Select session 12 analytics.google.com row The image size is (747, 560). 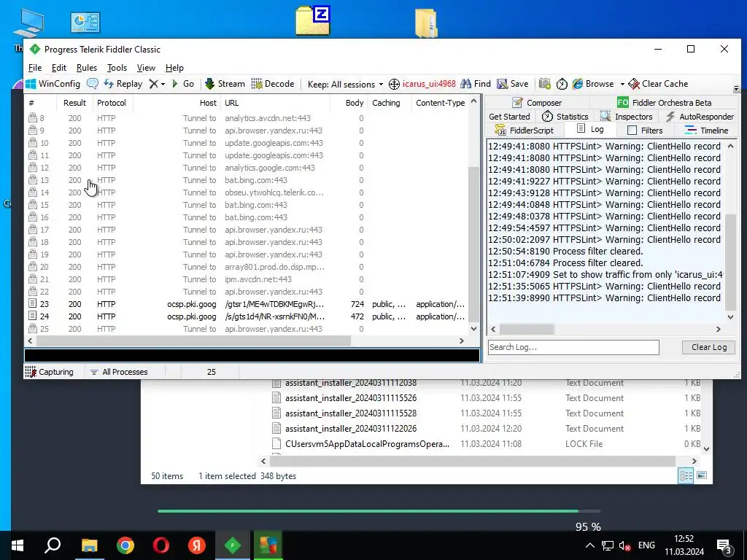click(247, 168)
